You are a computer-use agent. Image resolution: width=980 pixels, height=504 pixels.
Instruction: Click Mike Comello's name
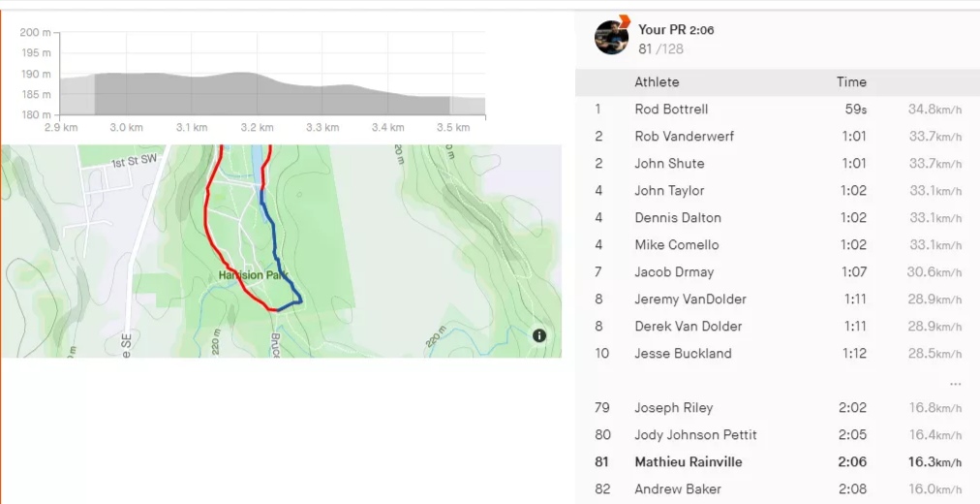[677, 245]
